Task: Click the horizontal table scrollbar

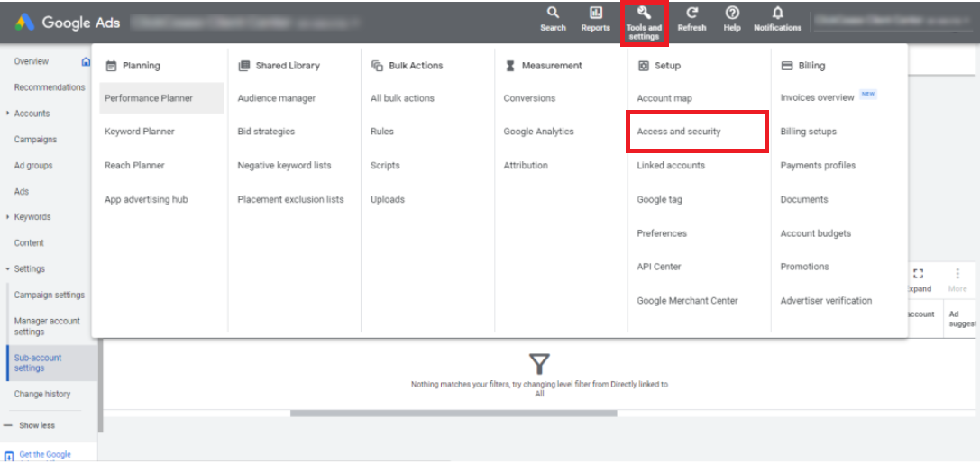Action: point(453,414)
